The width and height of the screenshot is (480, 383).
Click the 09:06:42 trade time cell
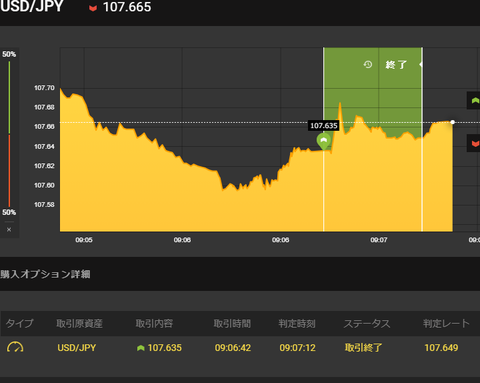[233, 348]
